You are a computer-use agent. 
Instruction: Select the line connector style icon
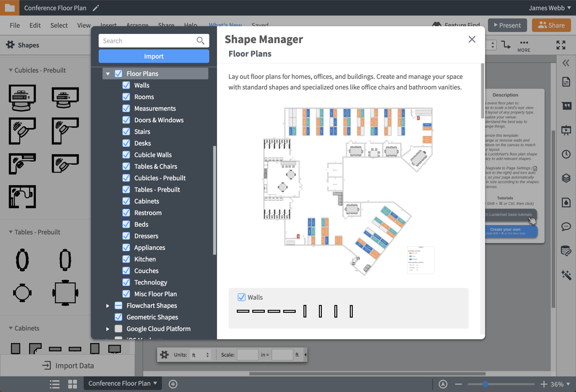[x=506, y=45]
